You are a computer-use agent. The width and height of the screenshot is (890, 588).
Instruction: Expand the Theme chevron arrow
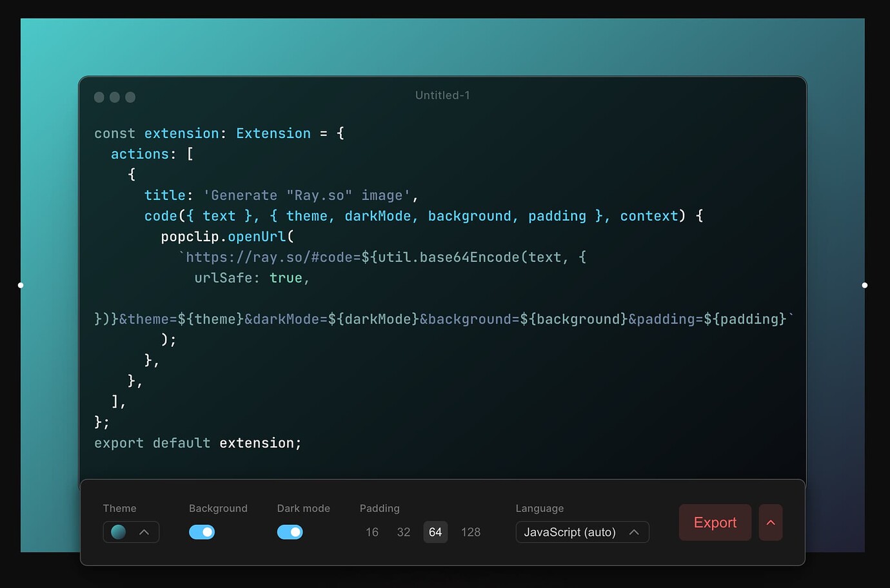[x=144, y=532]
